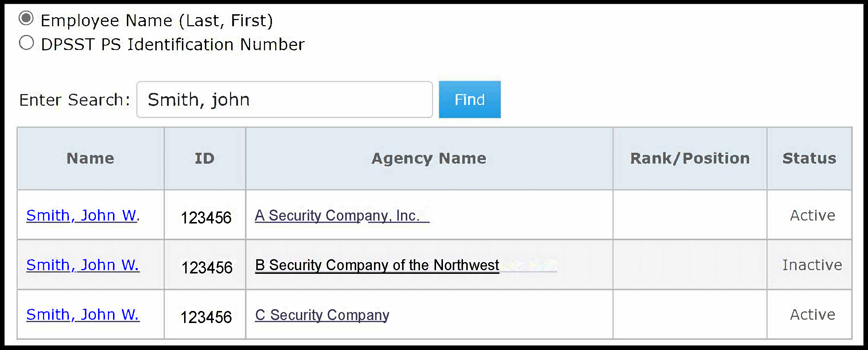Click the ID 123456 in the B Security row

(x=207, y=267)
